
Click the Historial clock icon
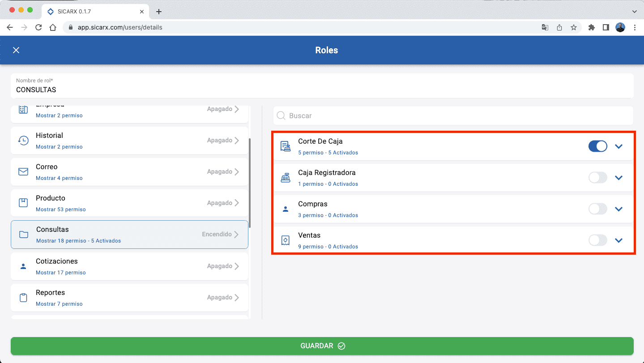(23, 141)
